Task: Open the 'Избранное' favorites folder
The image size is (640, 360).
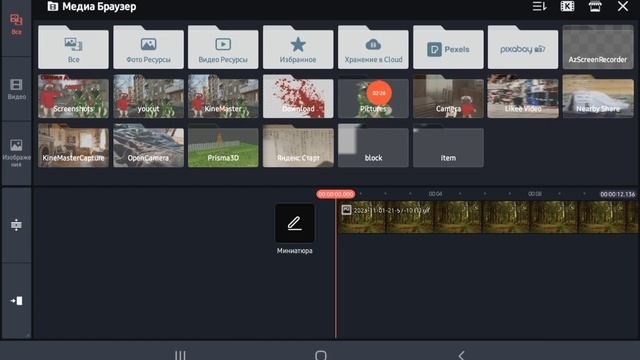Action: [298, 47]
